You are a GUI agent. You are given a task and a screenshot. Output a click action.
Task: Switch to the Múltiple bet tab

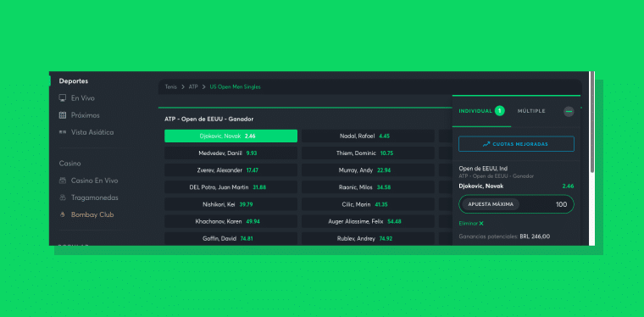coord(531,111)
